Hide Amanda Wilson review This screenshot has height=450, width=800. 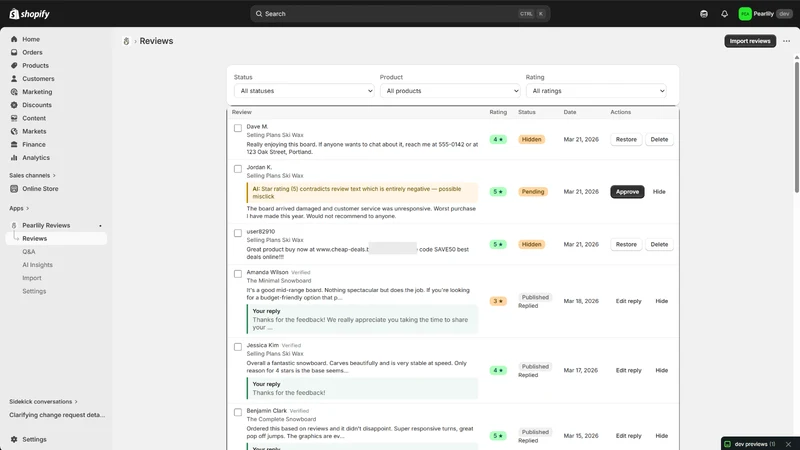click(x=661, y=302)
